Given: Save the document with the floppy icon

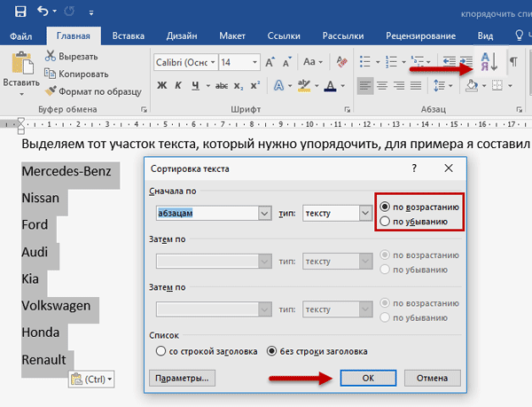Looking at the screenshot, I should click(20, 12).
